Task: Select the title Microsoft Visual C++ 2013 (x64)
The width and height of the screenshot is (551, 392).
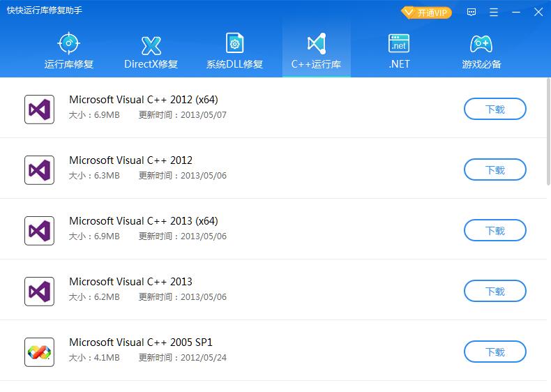Action: pos(144,221)
